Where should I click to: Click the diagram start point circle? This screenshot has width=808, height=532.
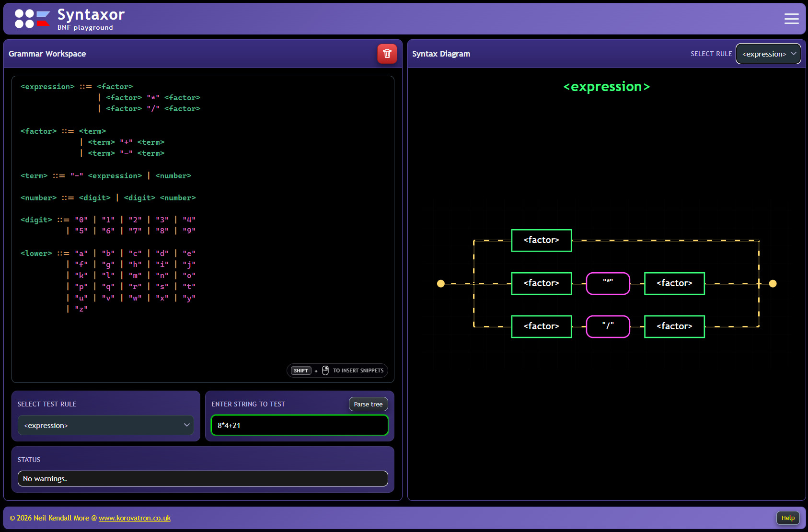(x=441, y=284)
